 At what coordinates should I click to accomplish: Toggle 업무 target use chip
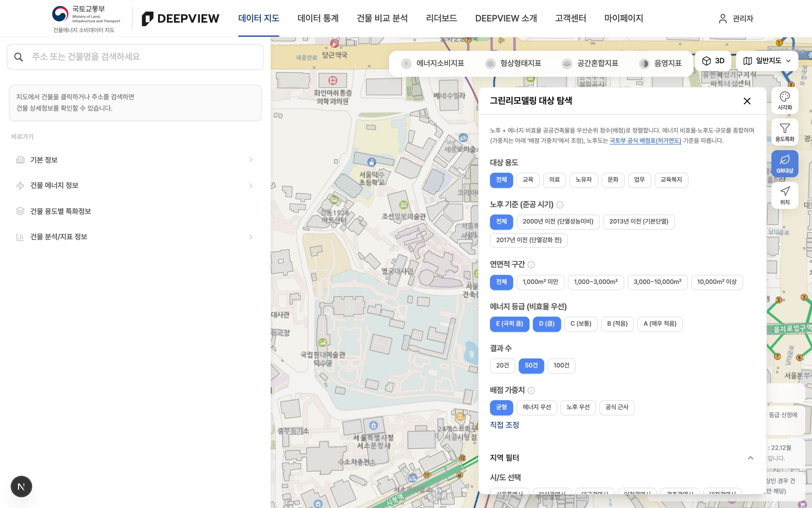point(639,180)
